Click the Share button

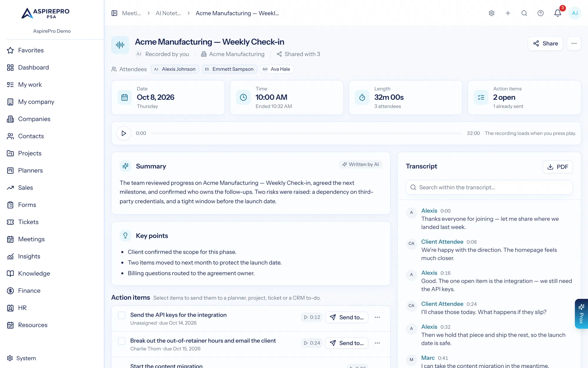click(x=545, y=44)
